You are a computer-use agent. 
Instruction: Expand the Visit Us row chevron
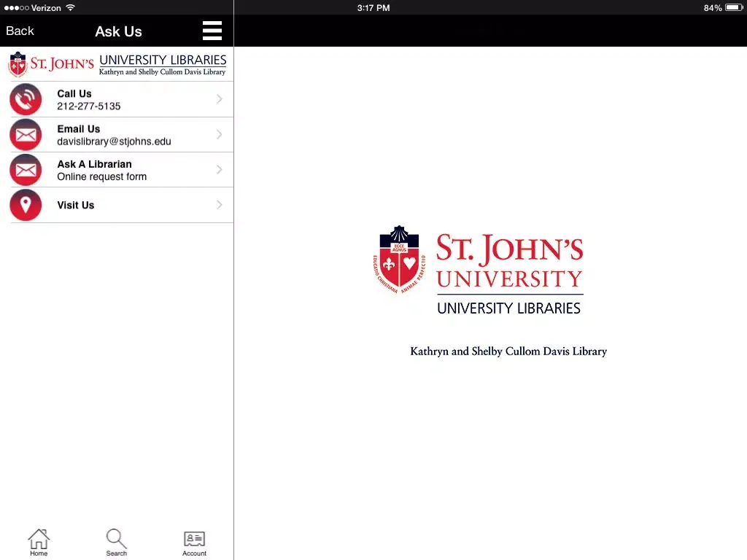(x=219, y=205)
